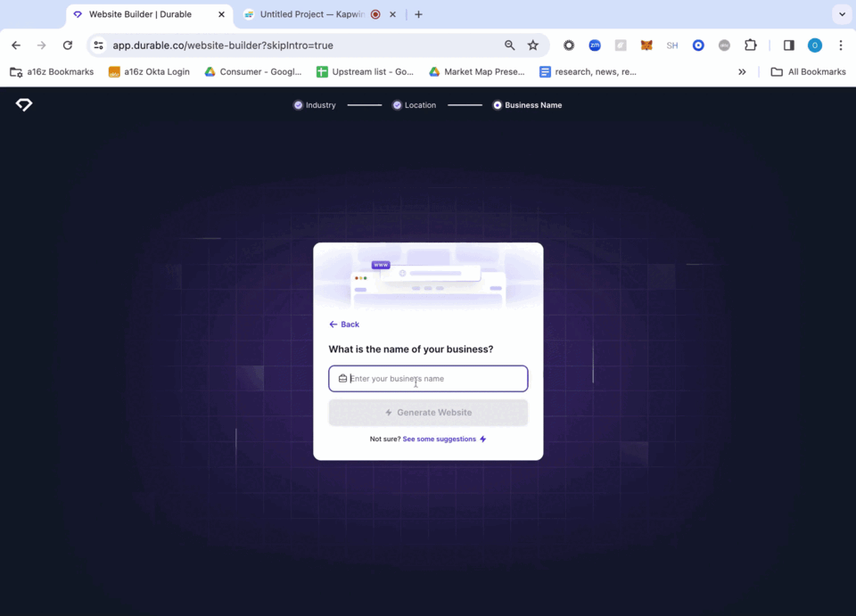The width and height of the screenshot is (856, 616).
Task: Click the Chrome profile avatar
Action: [813, 45]
